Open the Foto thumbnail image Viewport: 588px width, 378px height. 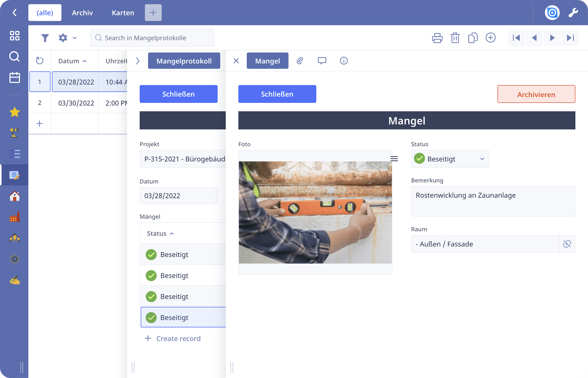tap(315, 212)
